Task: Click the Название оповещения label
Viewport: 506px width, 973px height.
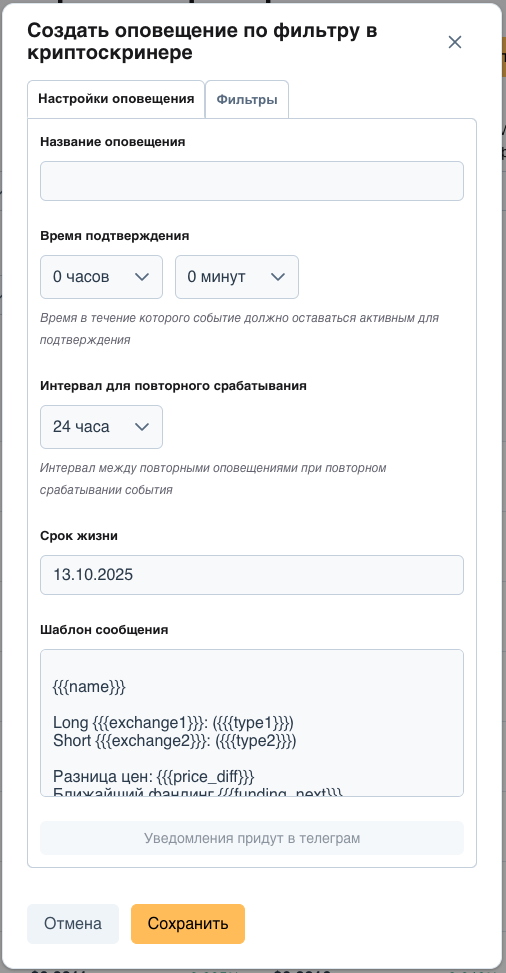Action: pos(112,141)
